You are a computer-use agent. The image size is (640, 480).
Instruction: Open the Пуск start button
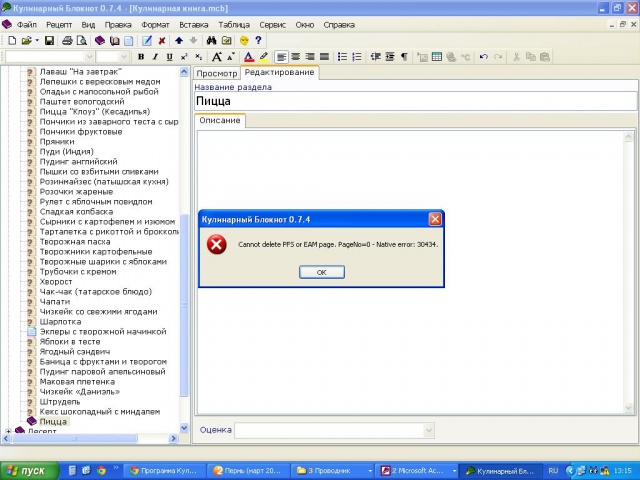[29, 471]
